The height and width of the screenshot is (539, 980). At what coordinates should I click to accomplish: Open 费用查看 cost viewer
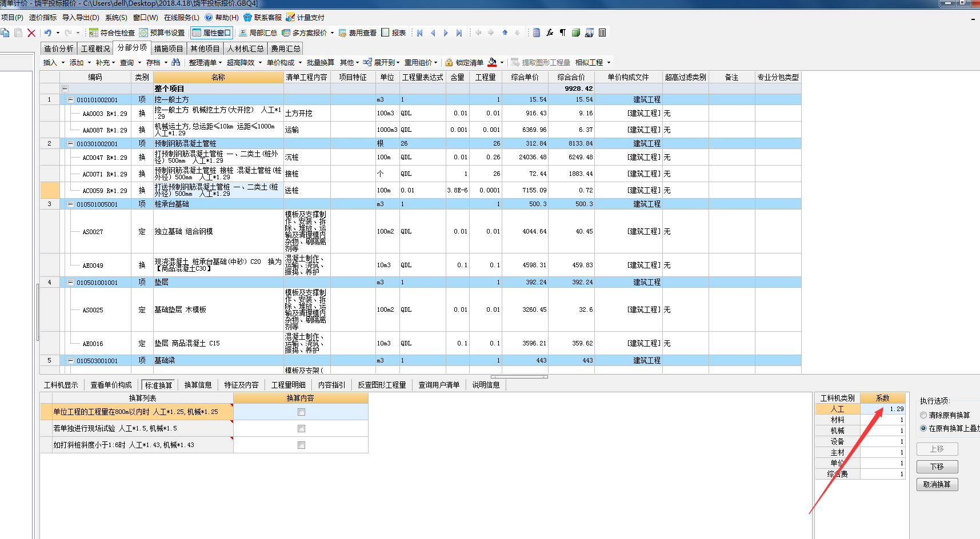358,33
